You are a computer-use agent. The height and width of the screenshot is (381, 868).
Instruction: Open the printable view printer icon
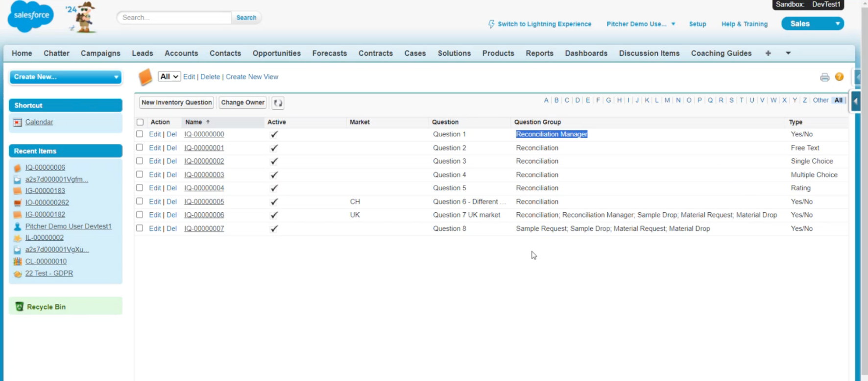point(824,77)
